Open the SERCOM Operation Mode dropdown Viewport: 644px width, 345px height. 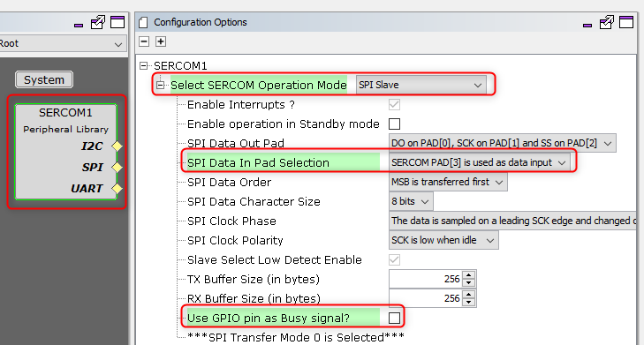[421, 85]
